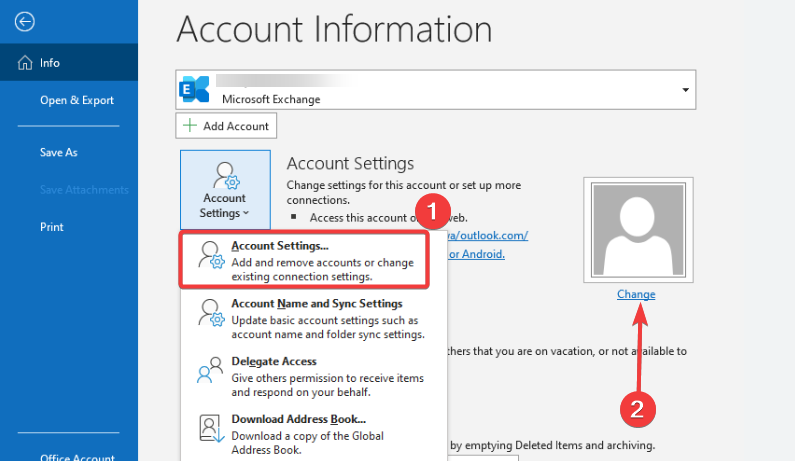
Task: Open the Info tab
Action: [69, 62]
